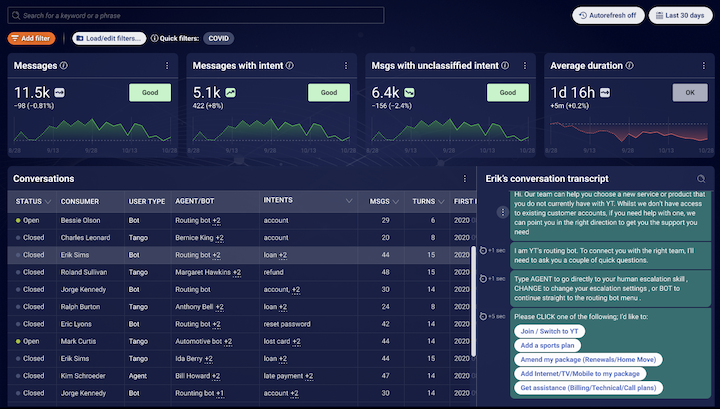Viewport: 720px width, 409px height.
Task: Sort by the TURNS column arrow
Action: 441,202
